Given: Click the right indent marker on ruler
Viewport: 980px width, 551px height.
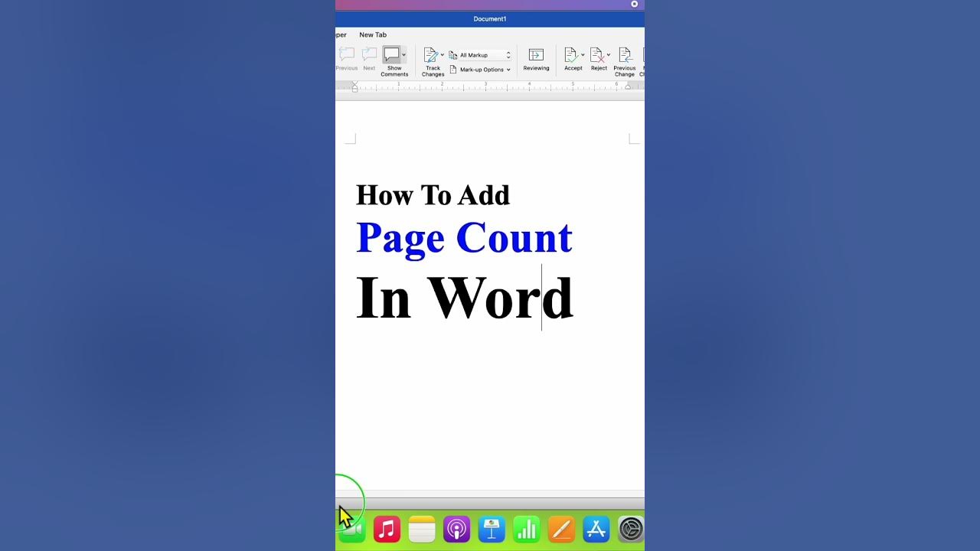Looking at the screenshot, I should 628,87.
